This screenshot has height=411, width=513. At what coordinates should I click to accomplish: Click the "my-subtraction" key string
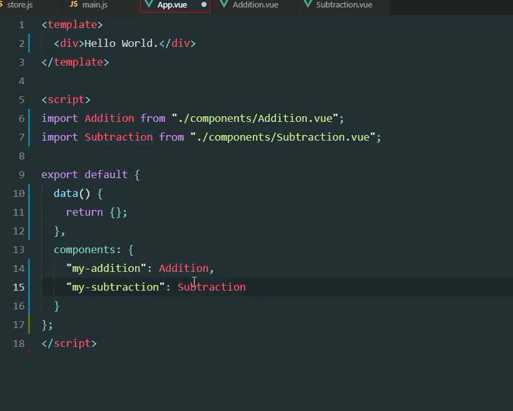point(116,287)
